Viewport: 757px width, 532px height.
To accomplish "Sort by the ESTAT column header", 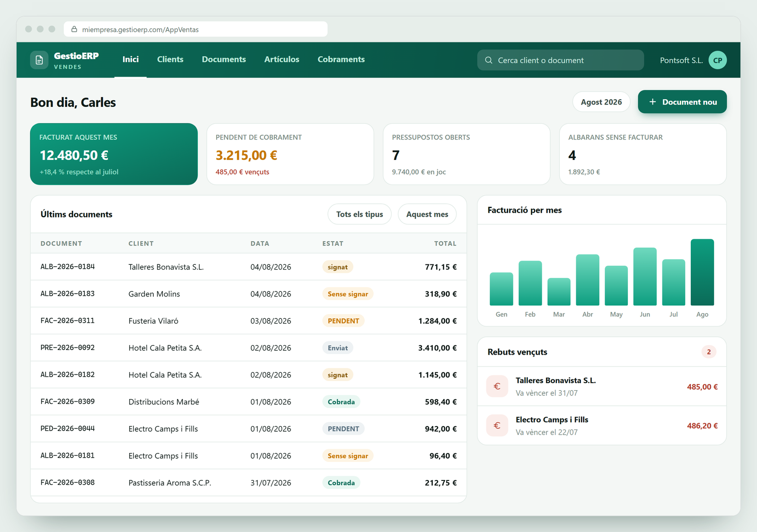I will [333, 244].
